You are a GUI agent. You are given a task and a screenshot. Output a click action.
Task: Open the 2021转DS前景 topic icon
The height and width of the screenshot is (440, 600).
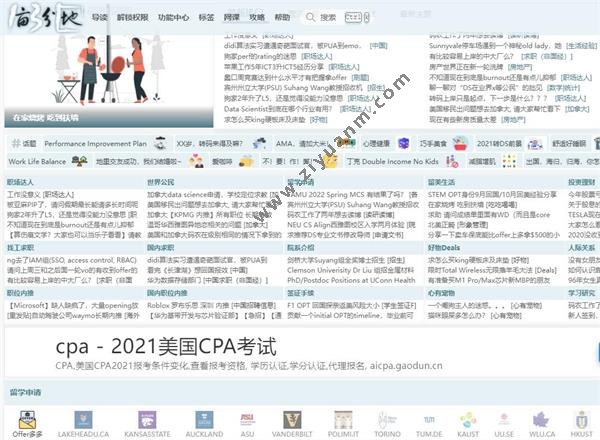pyautogui.click(x=535, y=144)
